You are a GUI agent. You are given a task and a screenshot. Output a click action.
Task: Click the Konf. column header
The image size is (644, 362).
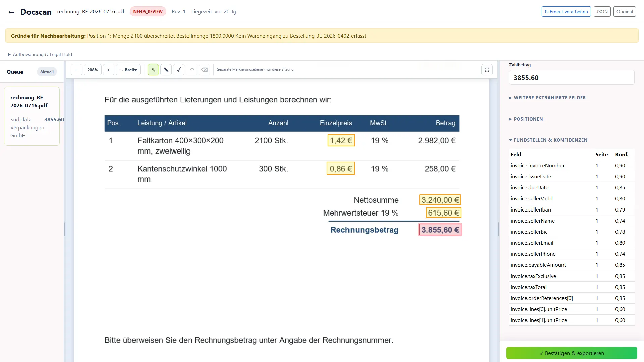tap(622, 154)
